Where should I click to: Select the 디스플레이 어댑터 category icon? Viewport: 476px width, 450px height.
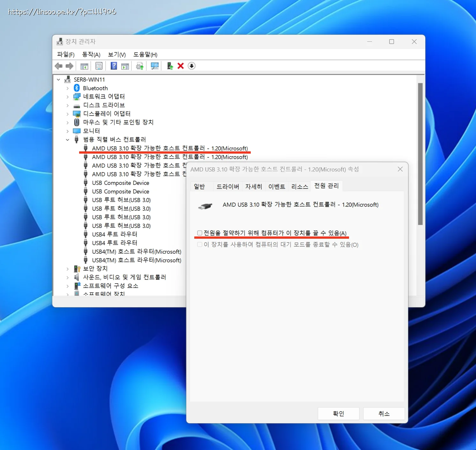click(77, 113)
